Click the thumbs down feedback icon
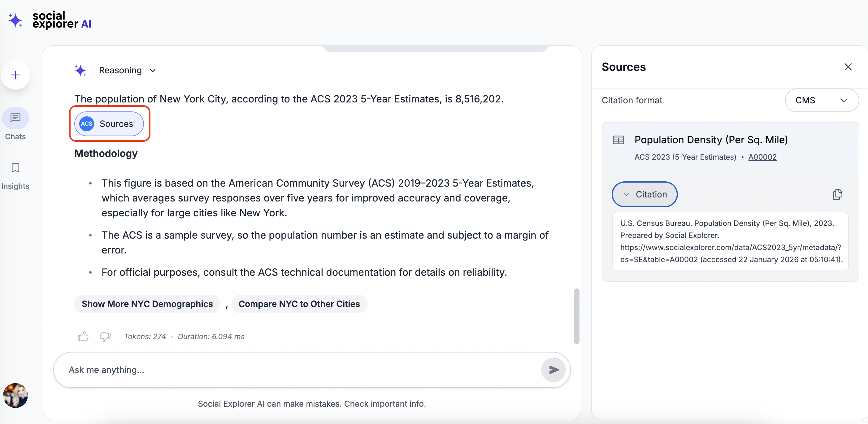Screen dimensions: 868x424 [105, 336]
